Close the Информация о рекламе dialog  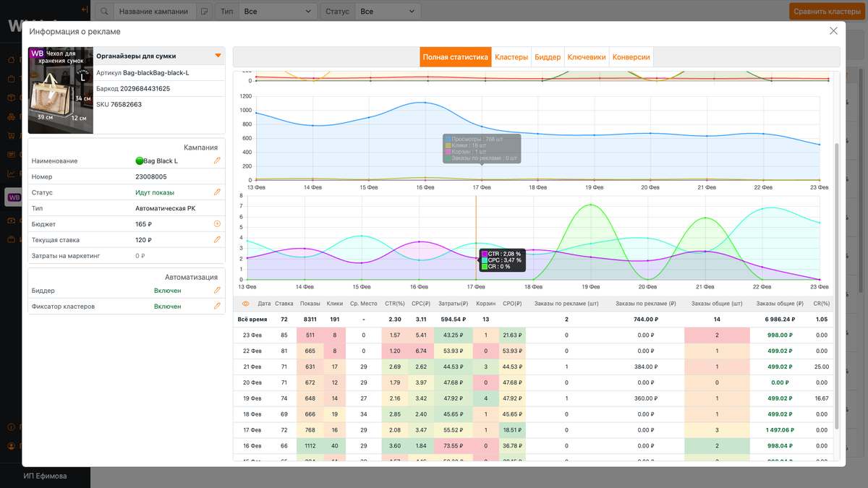[833, 31]
